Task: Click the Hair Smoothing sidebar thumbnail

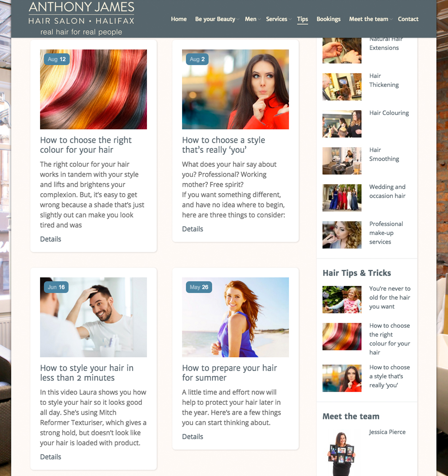Action: pyautogui.click(x=342, y=161)
